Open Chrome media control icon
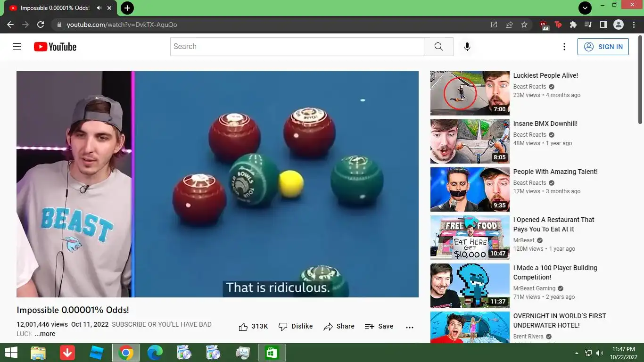The image size is (644, 362). click(588, 25)
